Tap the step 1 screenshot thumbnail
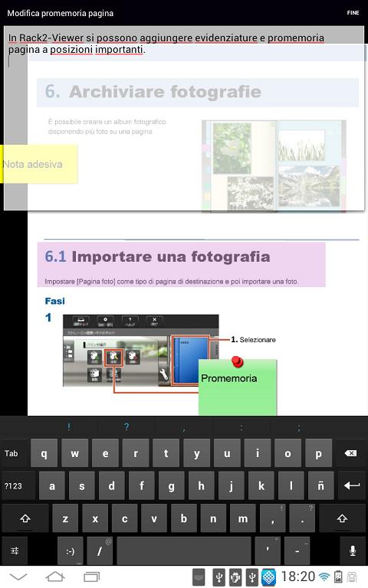The height and width of the screenshot is (588, 368). coord(141,351)
